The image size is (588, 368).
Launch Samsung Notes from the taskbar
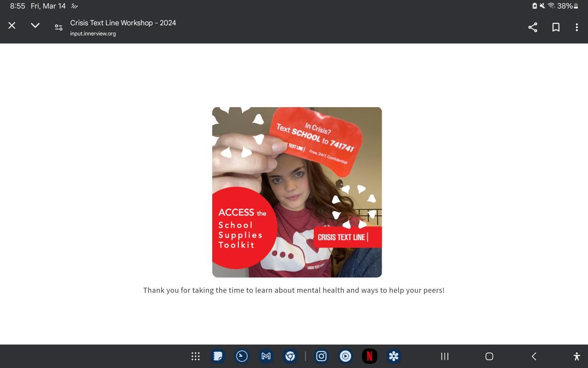pyautogui.click(x=218, y=356)
